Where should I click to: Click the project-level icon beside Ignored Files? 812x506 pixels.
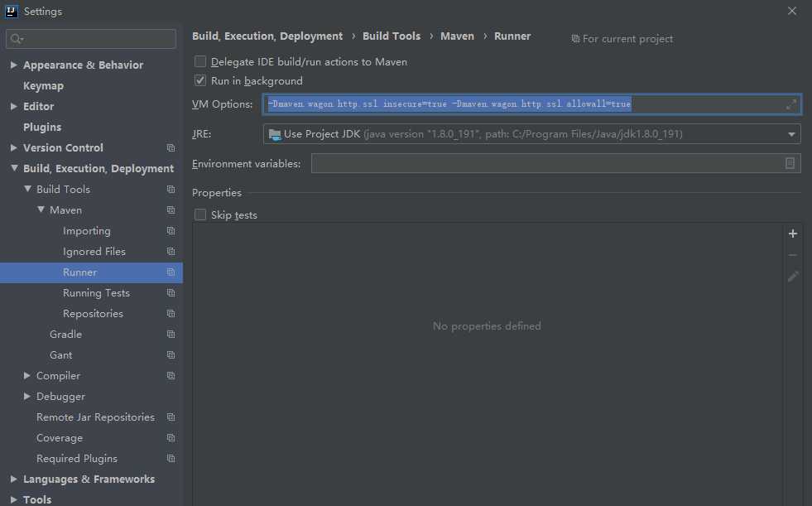coord(171,252)
